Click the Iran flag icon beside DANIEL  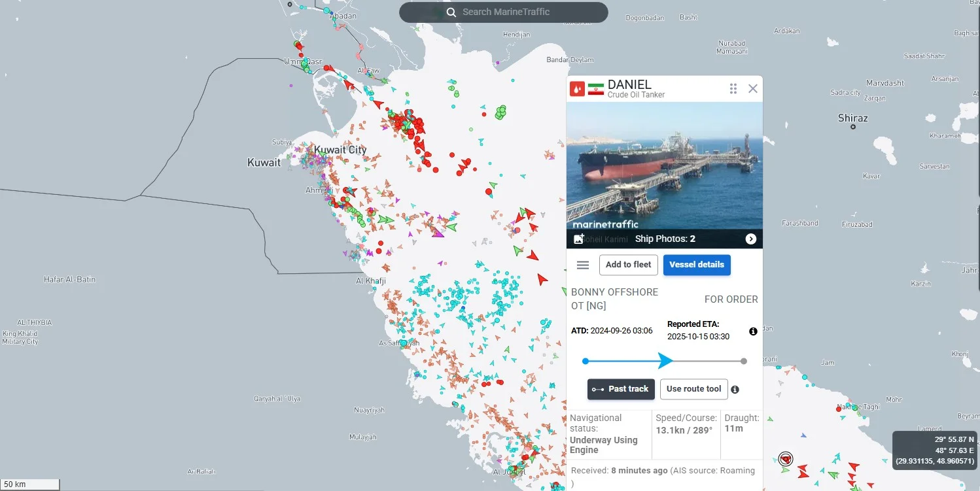[595, 89]
